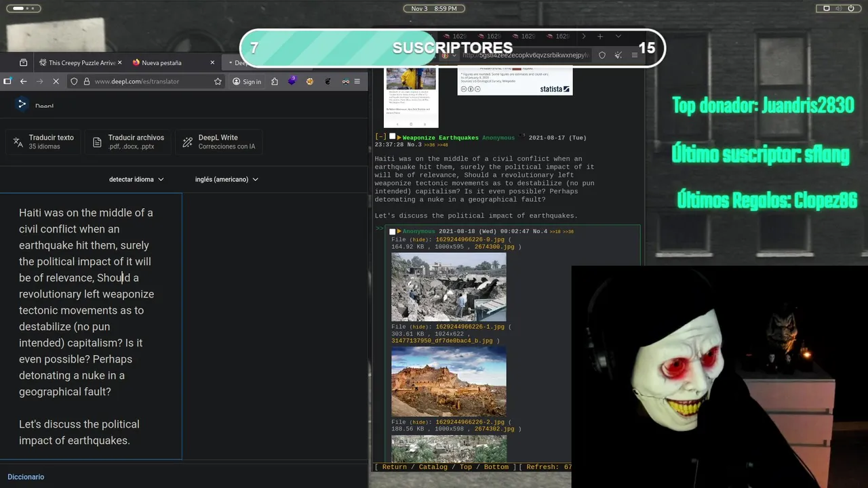Collapse thread with the [-] toggle

pyautogui.click(x=380, y=137)
